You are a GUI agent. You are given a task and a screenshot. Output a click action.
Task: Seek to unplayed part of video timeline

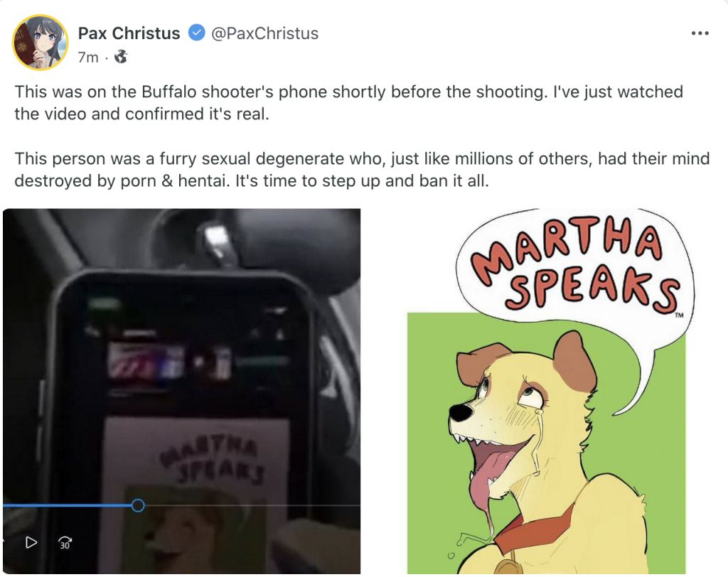[252, 505]
